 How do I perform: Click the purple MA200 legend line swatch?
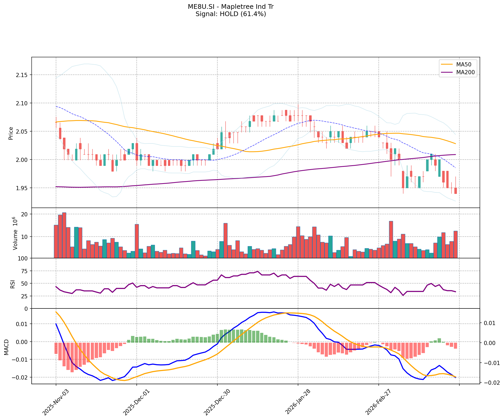pyautogui.click(x=447, y=72)
